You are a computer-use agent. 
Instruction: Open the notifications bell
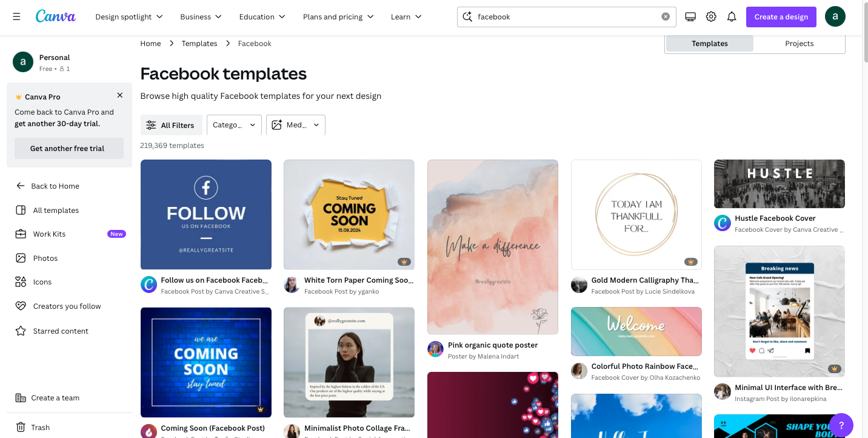[731, 16]
